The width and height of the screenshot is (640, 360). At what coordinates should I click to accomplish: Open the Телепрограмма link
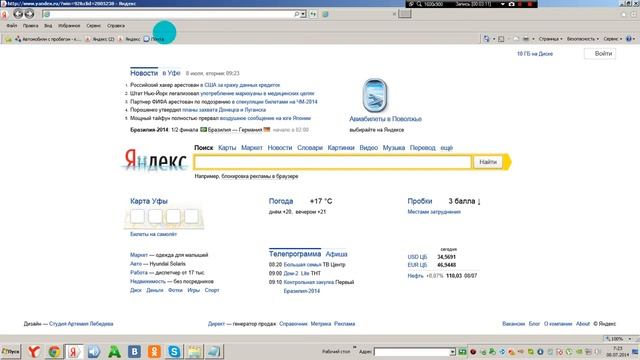pos(295,254)
